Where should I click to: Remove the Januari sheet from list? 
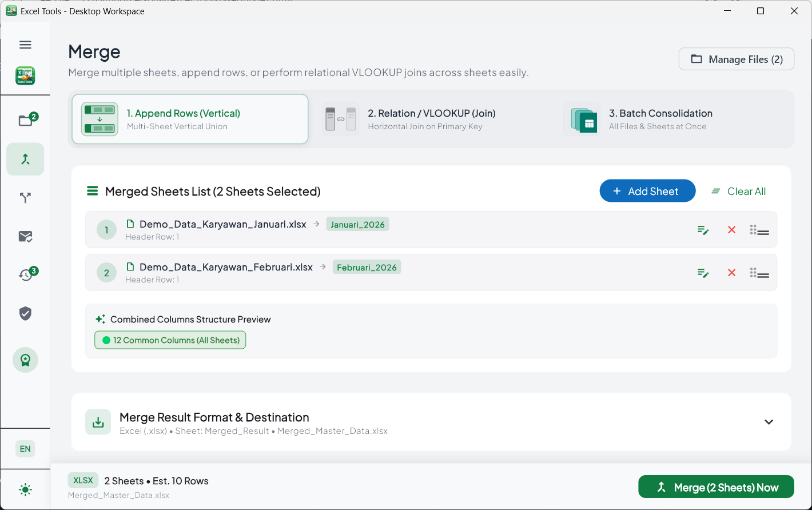point(731,230)
